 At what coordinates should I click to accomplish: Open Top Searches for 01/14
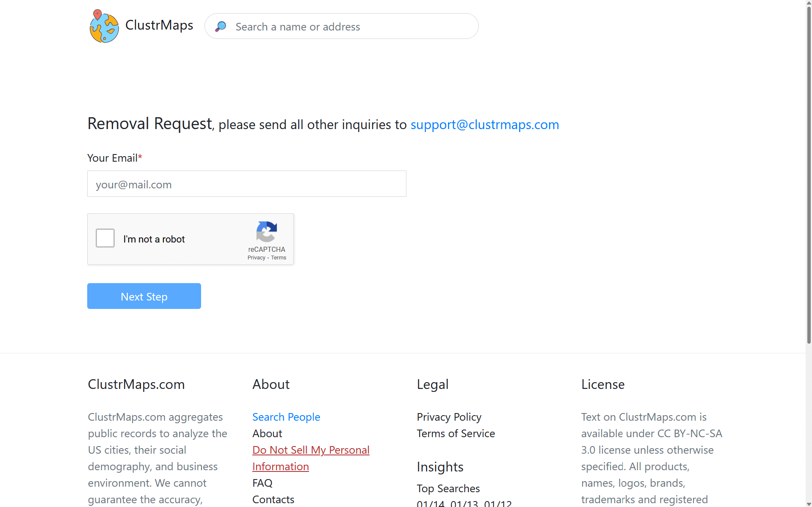click(x=430, y=503)
